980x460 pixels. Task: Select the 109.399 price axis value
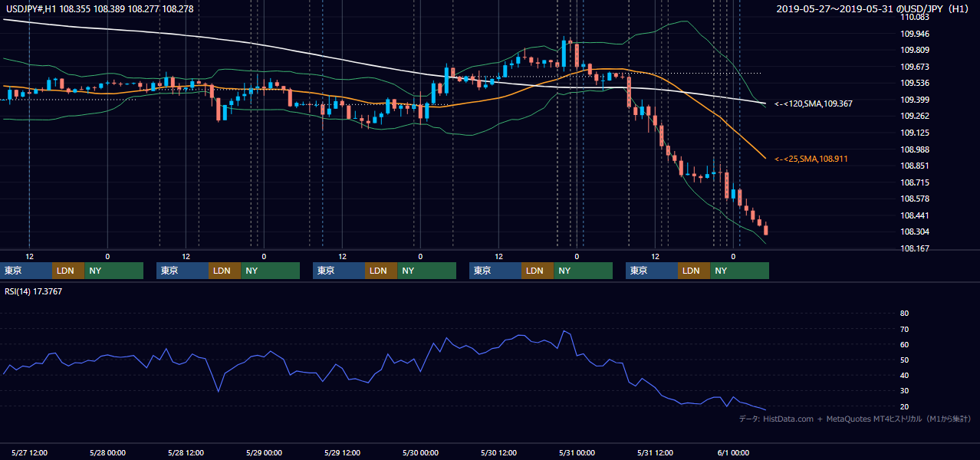pos(916,100)
